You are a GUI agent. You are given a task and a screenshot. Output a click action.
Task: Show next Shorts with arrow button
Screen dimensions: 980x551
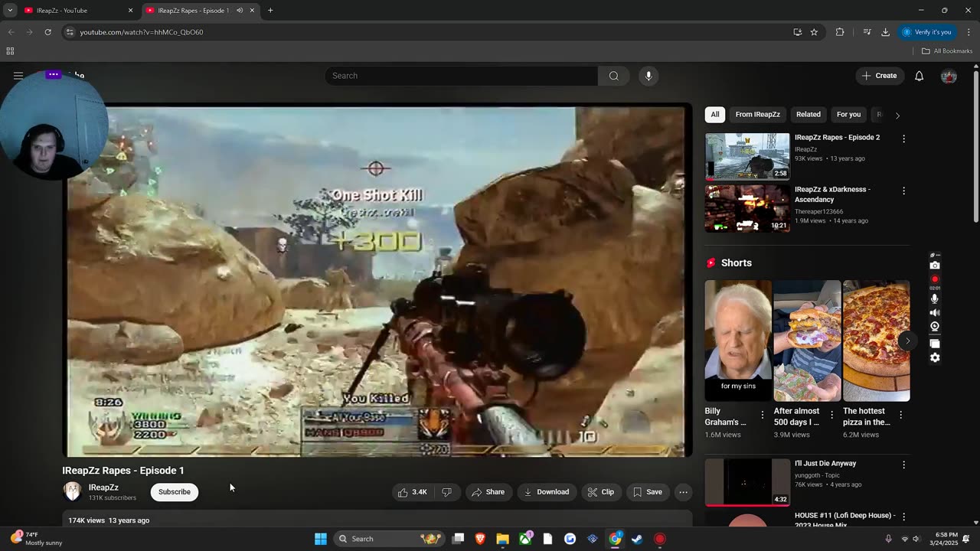[x=907, y=341]
